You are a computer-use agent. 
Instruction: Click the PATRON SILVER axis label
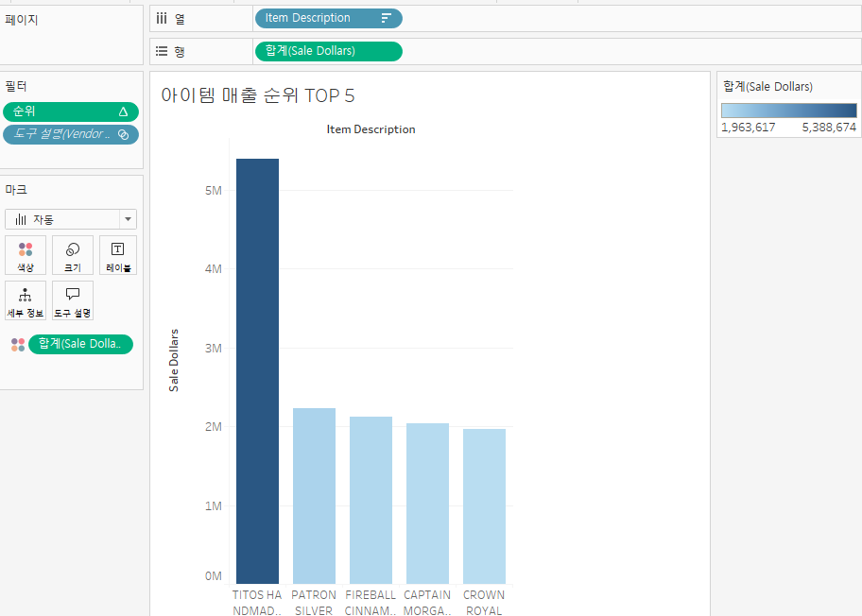click(x=314, y=602)
